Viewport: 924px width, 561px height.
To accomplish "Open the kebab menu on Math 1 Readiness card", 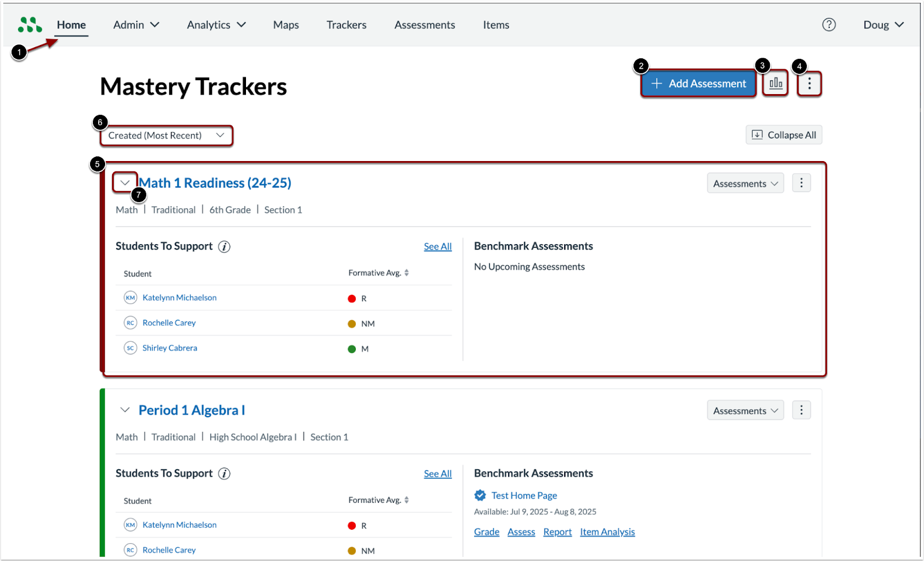I will pyautogui.click(x=801, y=182).
